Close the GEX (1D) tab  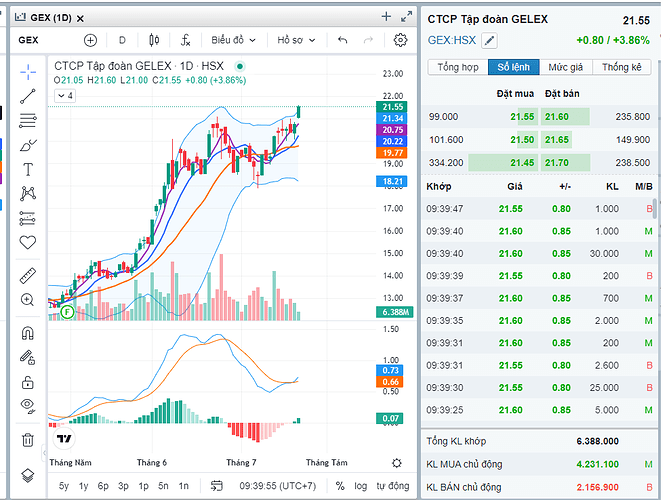[80, 18]
